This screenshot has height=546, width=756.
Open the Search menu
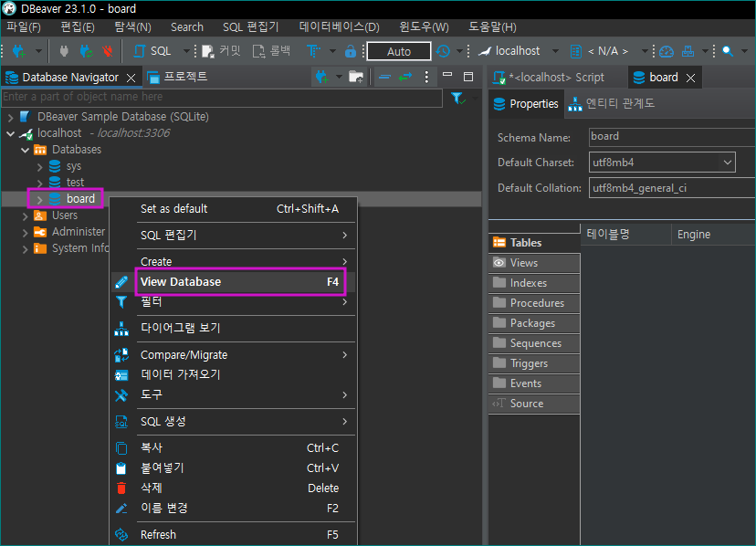click(187, 27)
